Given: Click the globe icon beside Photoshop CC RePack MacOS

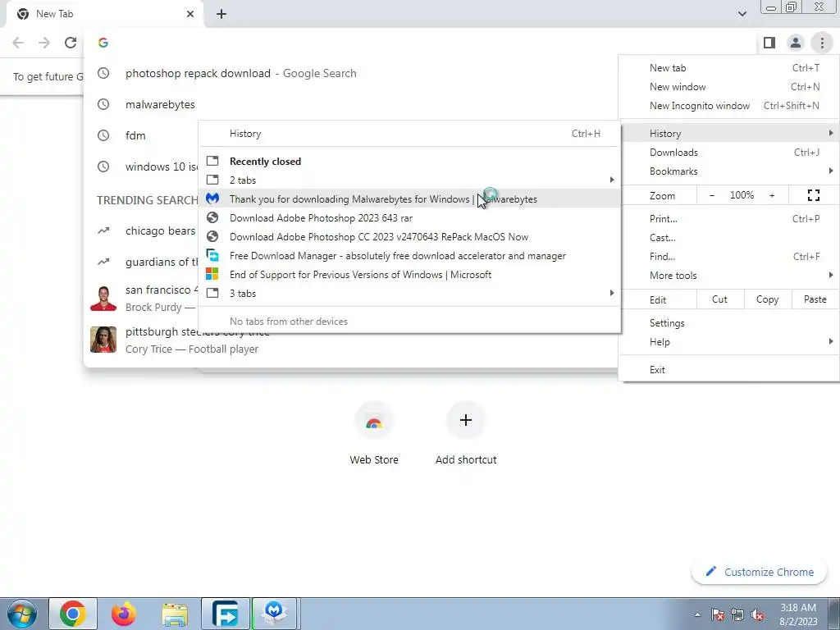Looking at the screenshot, I should tap(212, 236).
